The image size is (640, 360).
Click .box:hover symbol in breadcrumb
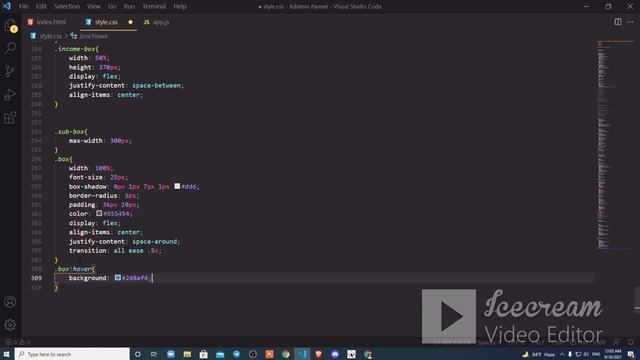[93, 36]
